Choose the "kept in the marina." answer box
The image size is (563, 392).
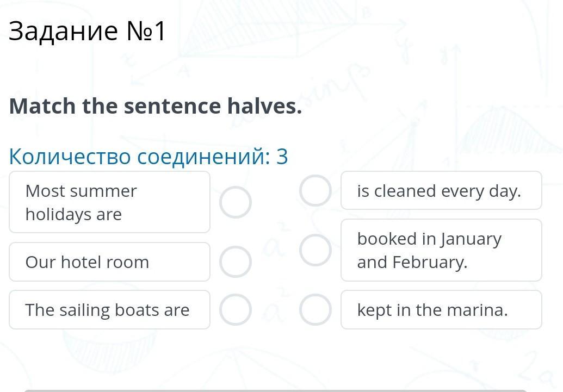click(441, 310)
